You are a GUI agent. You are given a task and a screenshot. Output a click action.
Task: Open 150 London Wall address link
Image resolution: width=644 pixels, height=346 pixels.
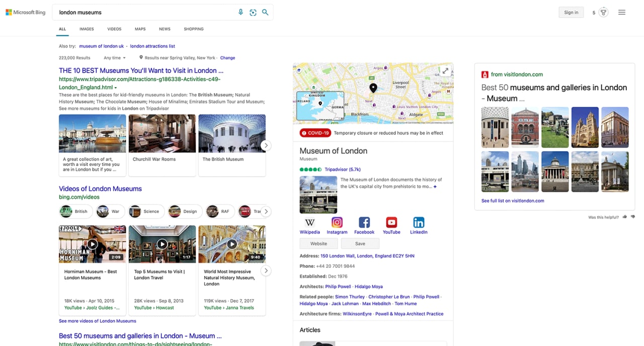367,256
